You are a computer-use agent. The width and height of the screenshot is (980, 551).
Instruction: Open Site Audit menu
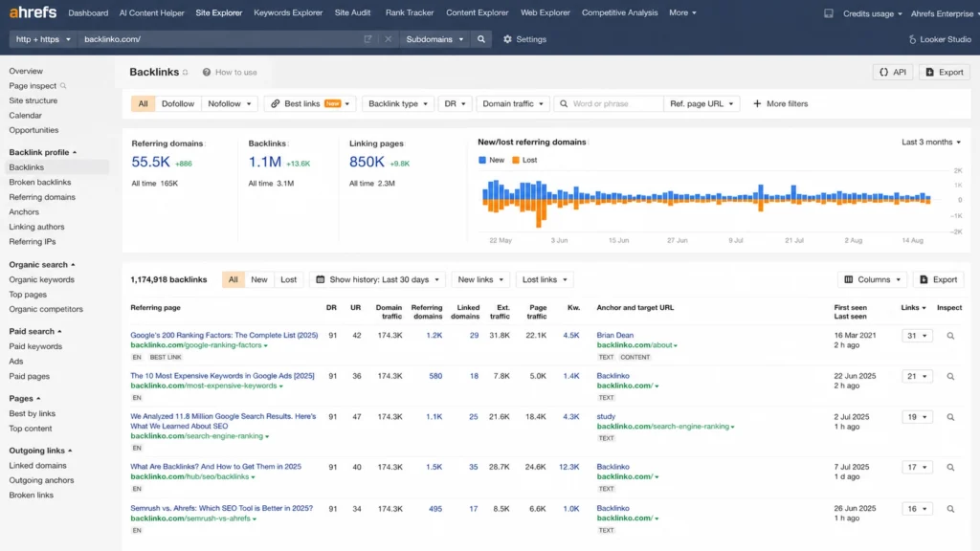pyautogui.click(x=352, y=12)
